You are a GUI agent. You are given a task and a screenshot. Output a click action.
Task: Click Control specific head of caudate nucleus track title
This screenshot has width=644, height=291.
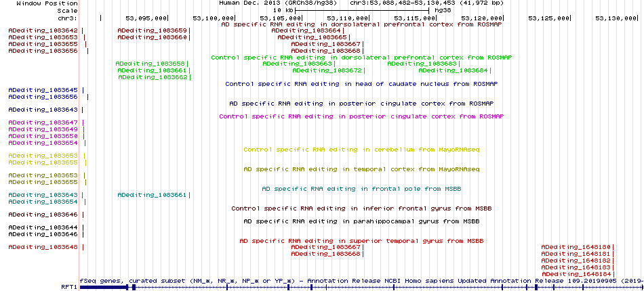click(x=361, y=84)
